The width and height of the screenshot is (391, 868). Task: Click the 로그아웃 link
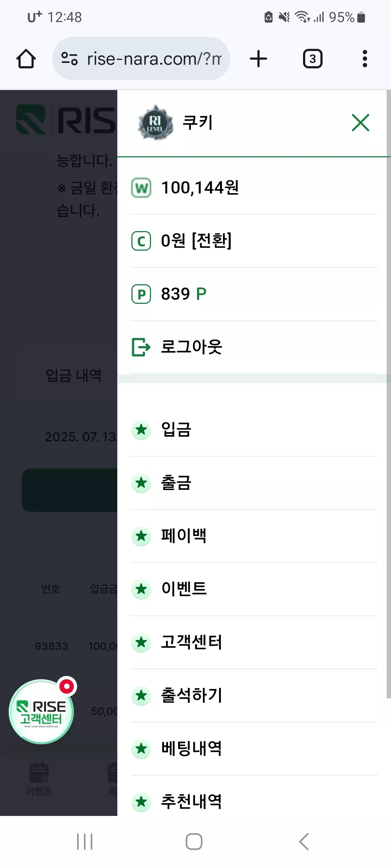192,347
